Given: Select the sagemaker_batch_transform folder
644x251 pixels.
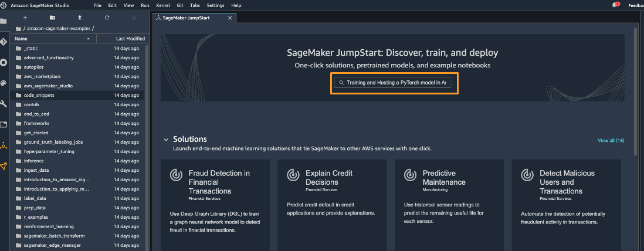Looking at the screenshot, I should [x=78, y=236].
